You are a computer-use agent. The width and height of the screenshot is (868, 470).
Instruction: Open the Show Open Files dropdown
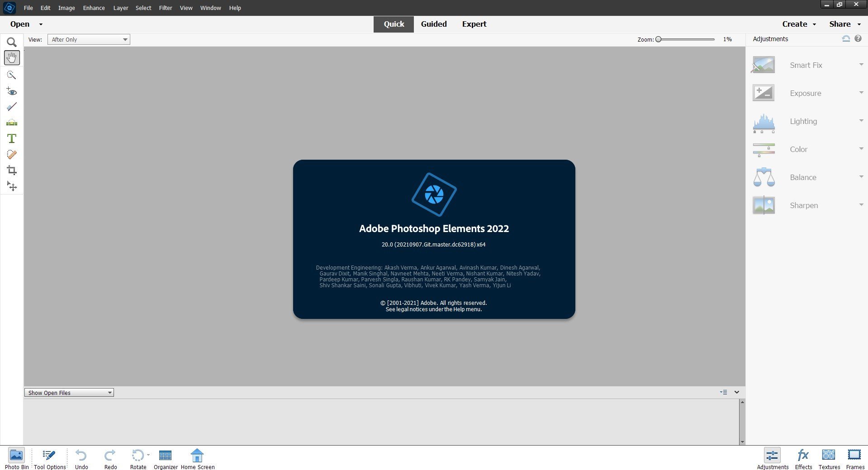tap(69, 393)
